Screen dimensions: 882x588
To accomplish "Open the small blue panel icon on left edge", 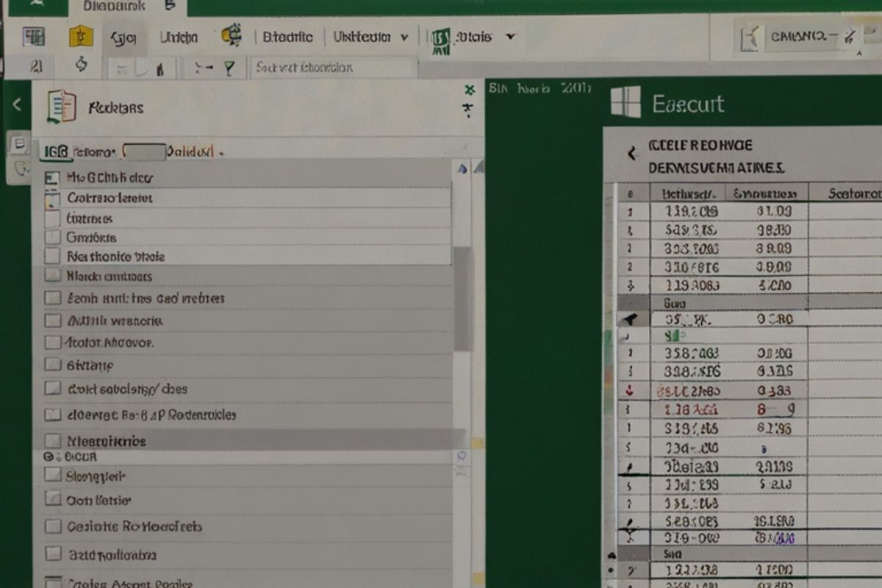I will pyautogui.click(x=19, y=142).
